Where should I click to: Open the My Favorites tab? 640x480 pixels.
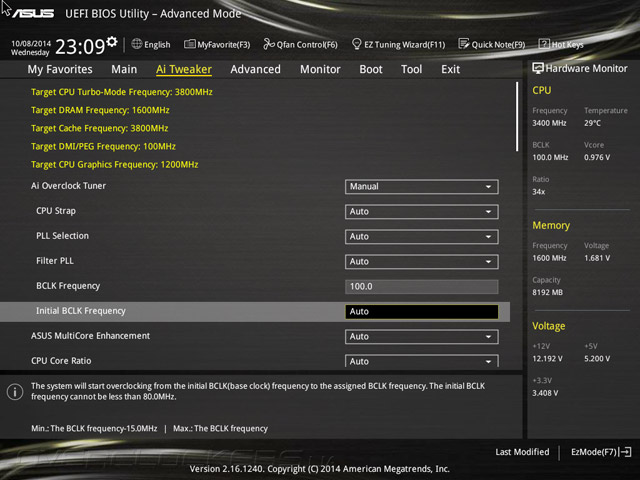(60, 69)
